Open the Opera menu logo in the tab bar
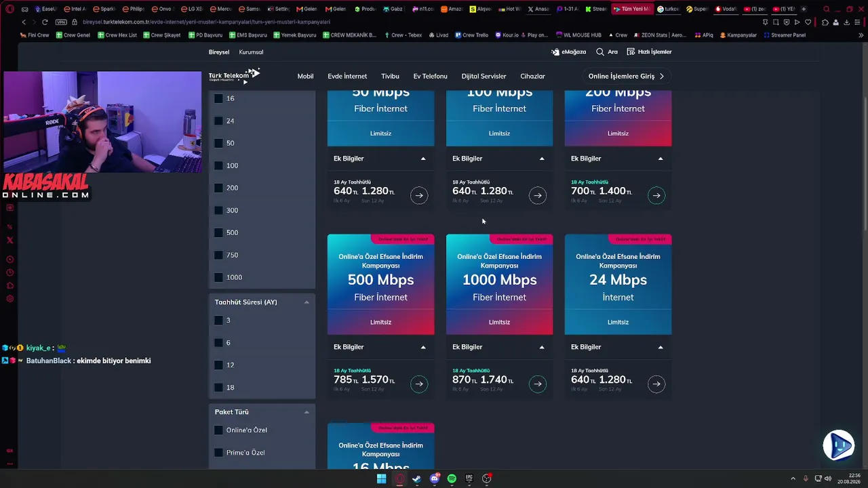Screen dimensions: 868x488 (9, 9)
